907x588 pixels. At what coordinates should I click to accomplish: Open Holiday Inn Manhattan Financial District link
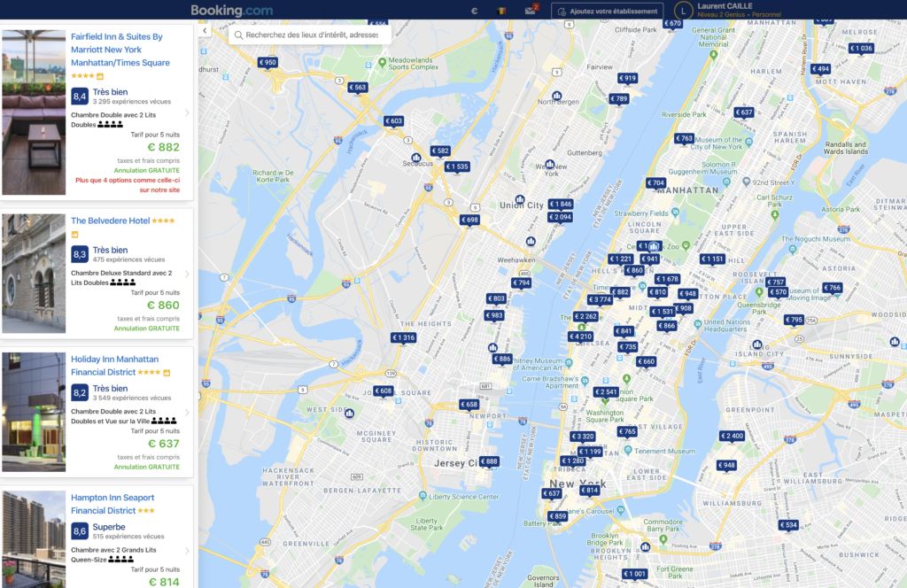pos(114,366)
